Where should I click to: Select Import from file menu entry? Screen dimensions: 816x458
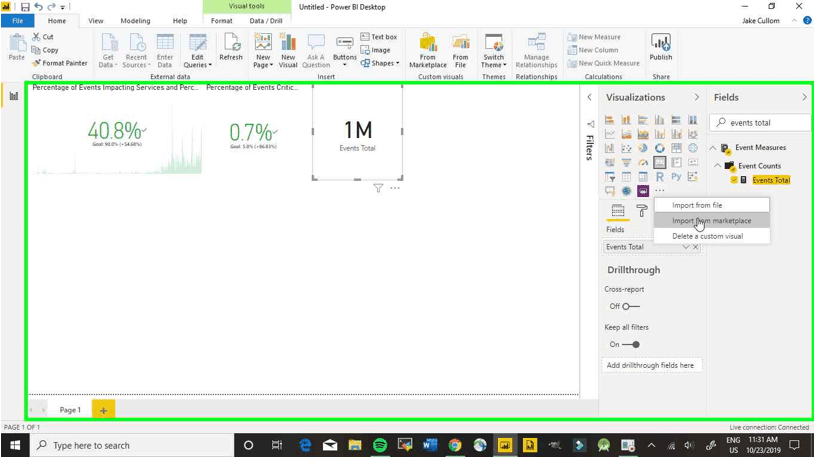(711, 205)
